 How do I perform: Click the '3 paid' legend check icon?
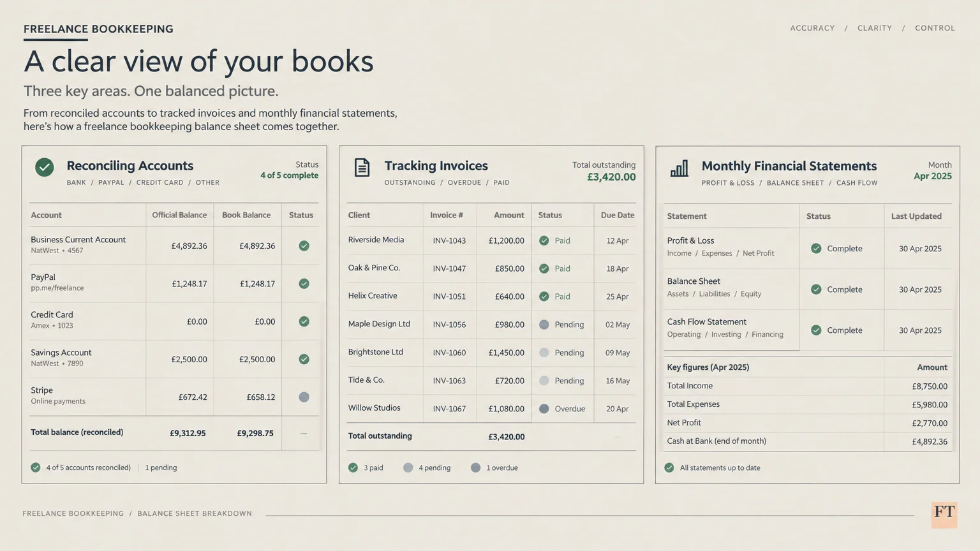[353, 467]
